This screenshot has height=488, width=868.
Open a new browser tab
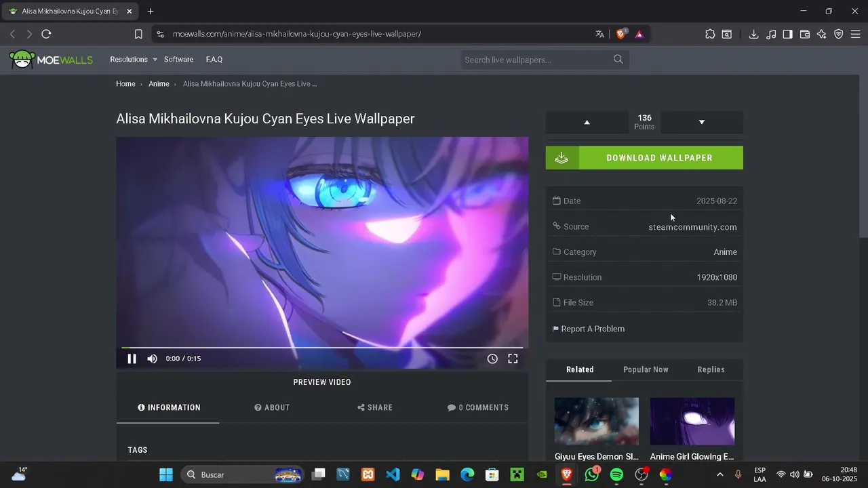151,12
